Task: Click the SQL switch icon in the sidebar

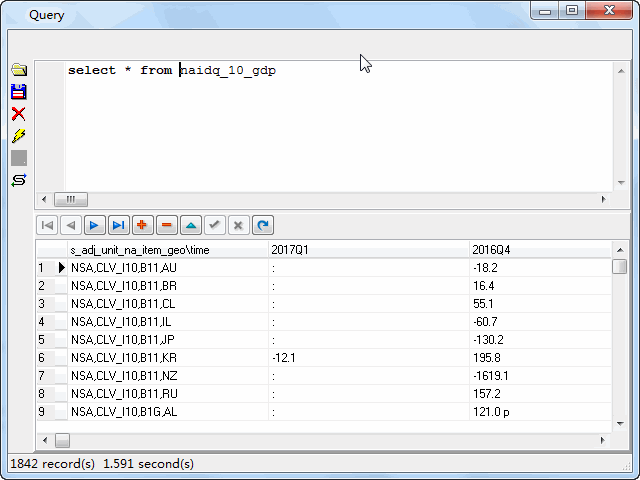Action: pos(18,180)
